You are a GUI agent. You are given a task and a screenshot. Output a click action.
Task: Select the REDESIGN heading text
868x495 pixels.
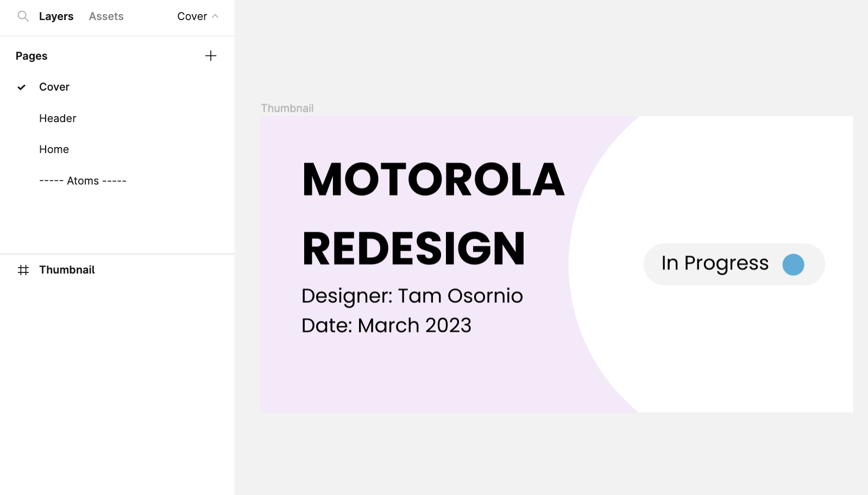tap(413, 249)
